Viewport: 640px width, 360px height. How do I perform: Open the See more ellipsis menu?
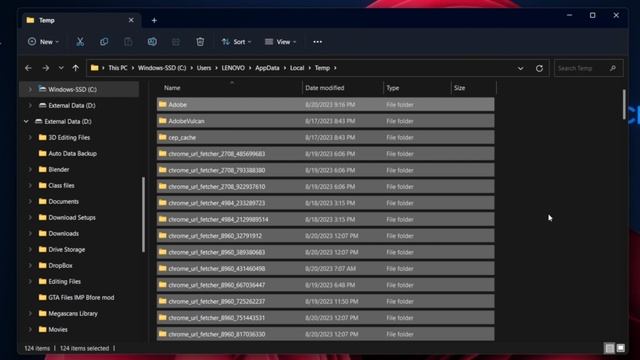pos(318,42)
